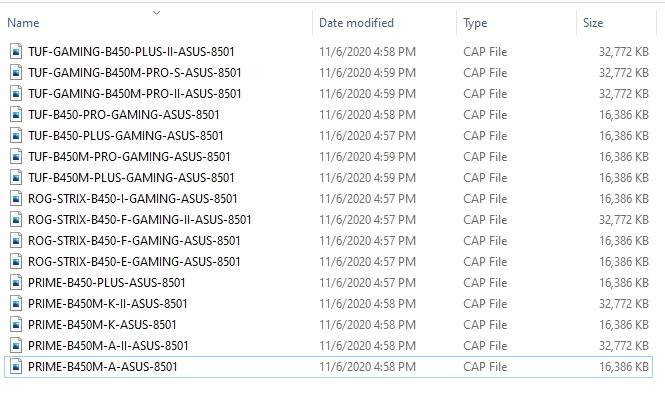This screenshot has height=402, width=665.
Task: Select the TUF-B450-PLUS-GAMING-ASUS-8501 file name
Action: tap(125, 135)
